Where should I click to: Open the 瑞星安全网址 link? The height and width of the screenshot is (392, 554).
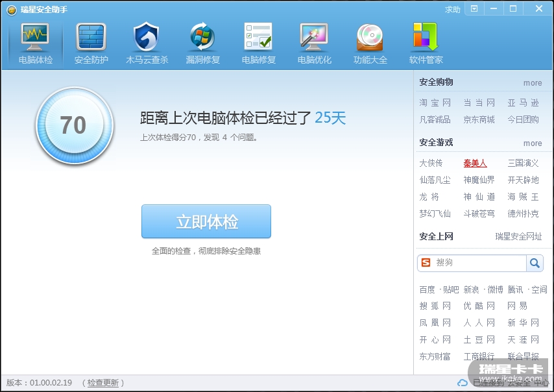click(518, 236)
